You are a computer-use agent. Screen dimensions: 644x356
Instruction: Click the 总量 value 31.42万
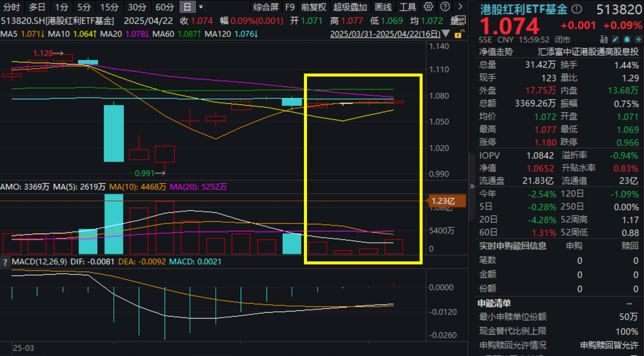coord(540,65)
